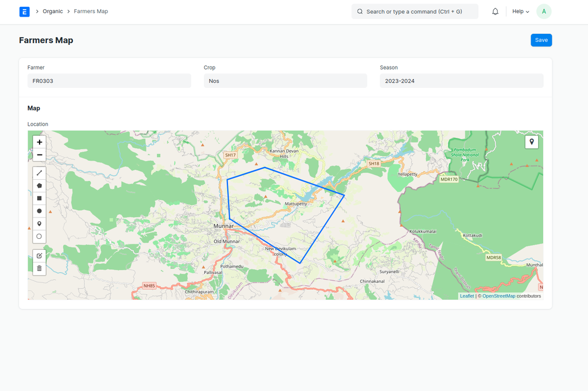This screenshot has height=391, width=588.
Task: Zoom in on the map
Action: 39,142
